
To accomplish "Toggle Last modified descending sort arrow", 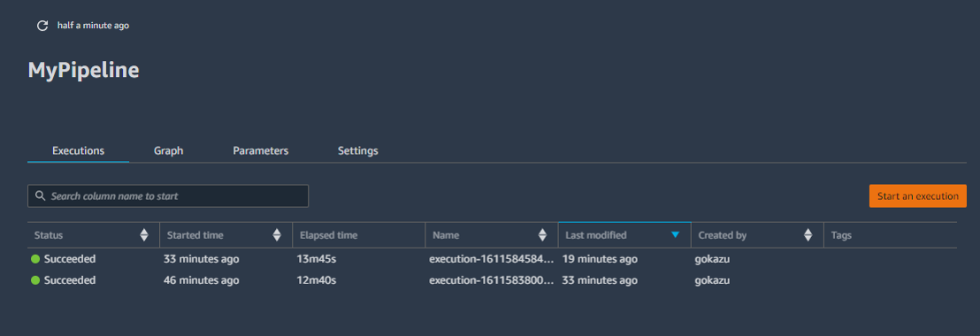I will coord(675,235).
